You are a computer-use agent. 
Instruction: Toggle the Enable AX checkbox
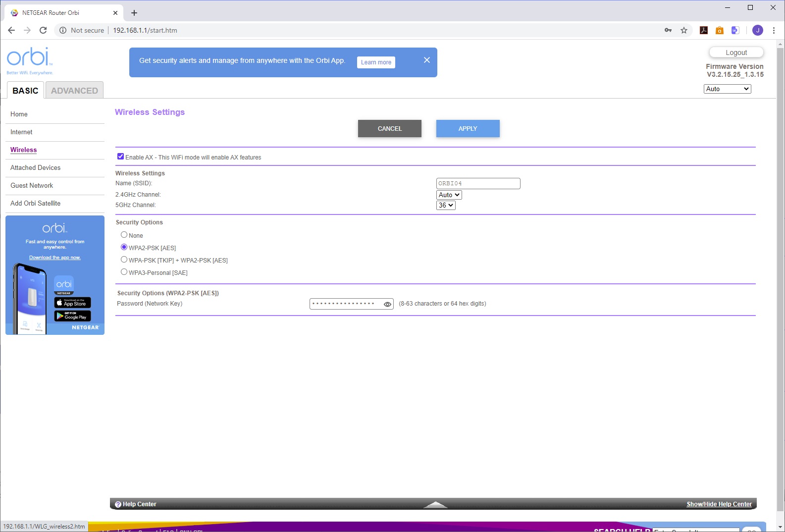pyautogui.click(x=120, y=157)
